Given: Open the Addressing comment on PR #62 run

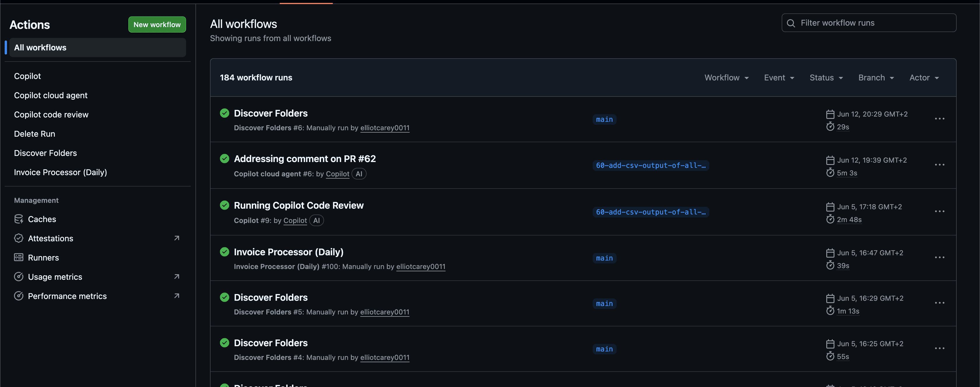Looking at the screenshot, I should [305, 159].
